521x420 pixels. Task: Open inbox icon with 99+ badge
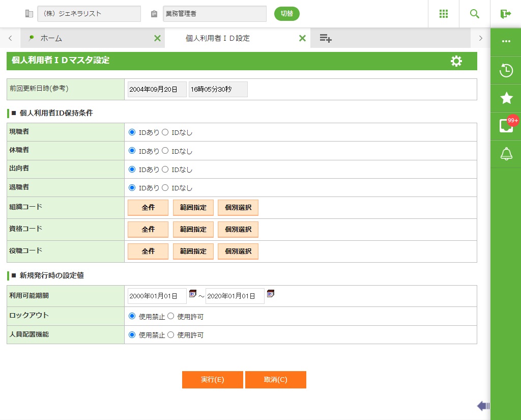506,126
